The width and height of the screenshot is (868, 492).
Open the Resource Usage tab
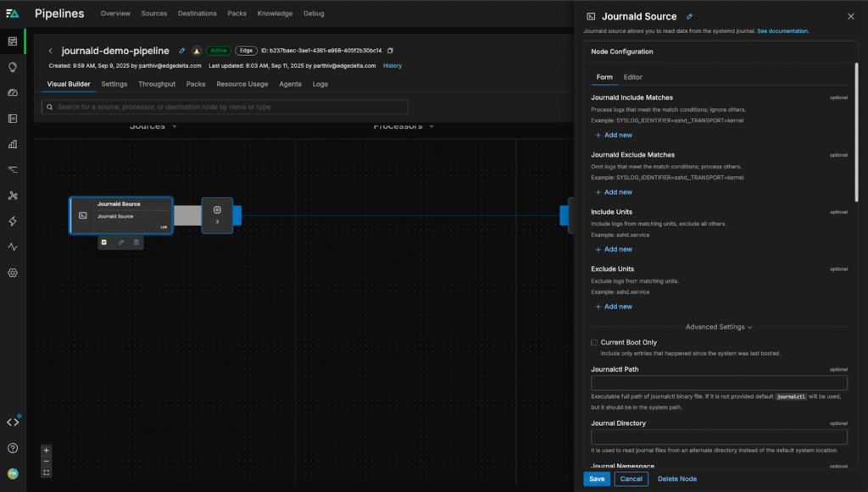(242, 84)
